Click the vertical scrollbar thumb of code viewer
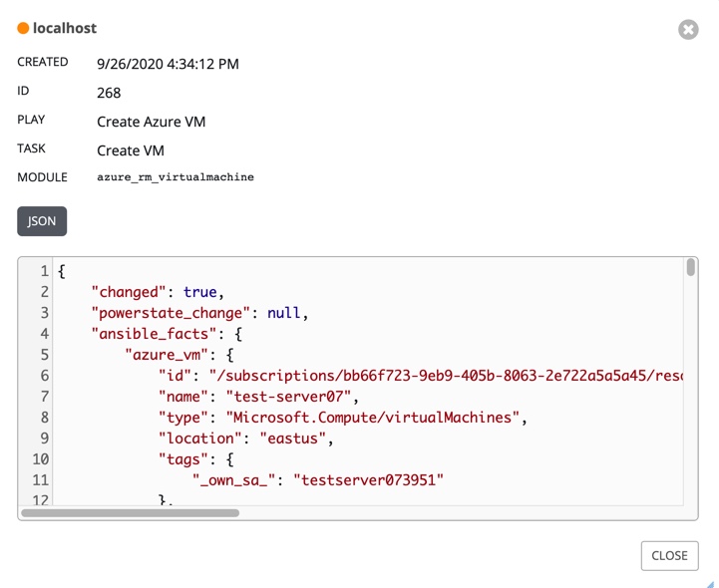719x588 pixels. click(690, 267)
